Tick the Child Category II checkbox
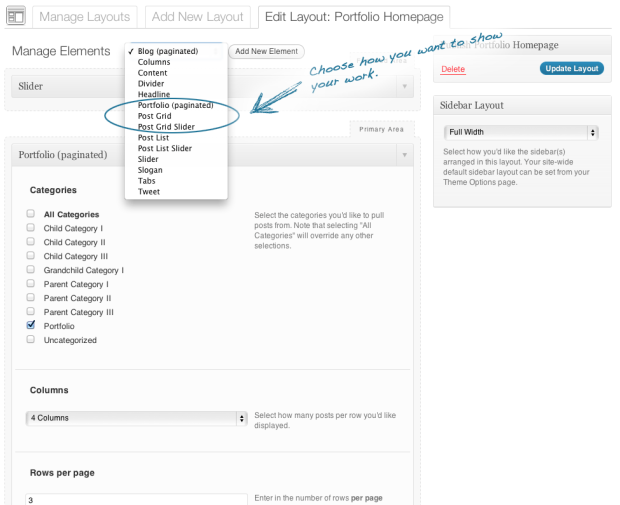620x505 pixels. click(31, 242)
